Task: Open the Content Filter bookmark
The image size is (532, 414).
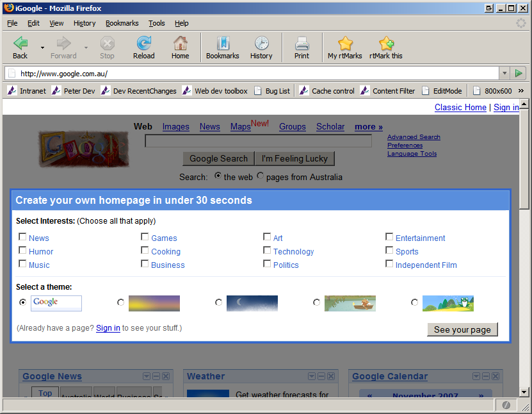Action: pyautogui.click(x=388, y=90)
